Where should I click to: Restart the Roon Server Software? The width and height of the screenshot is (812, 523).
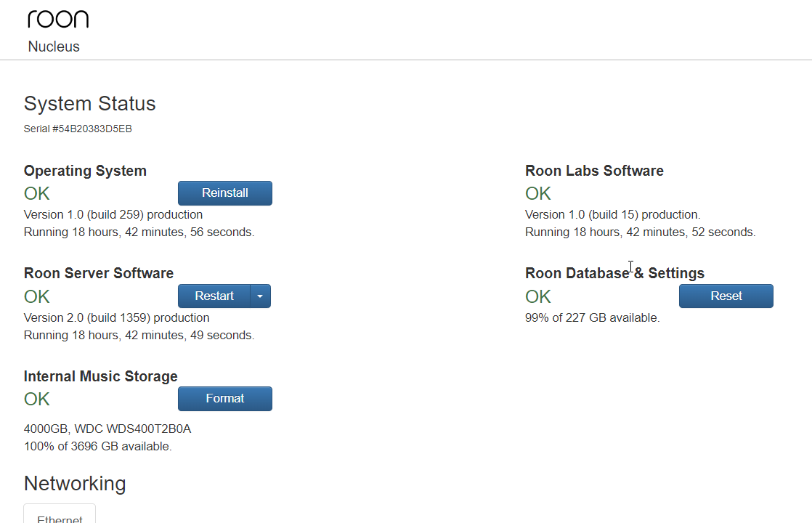click(x=214, y=296)
